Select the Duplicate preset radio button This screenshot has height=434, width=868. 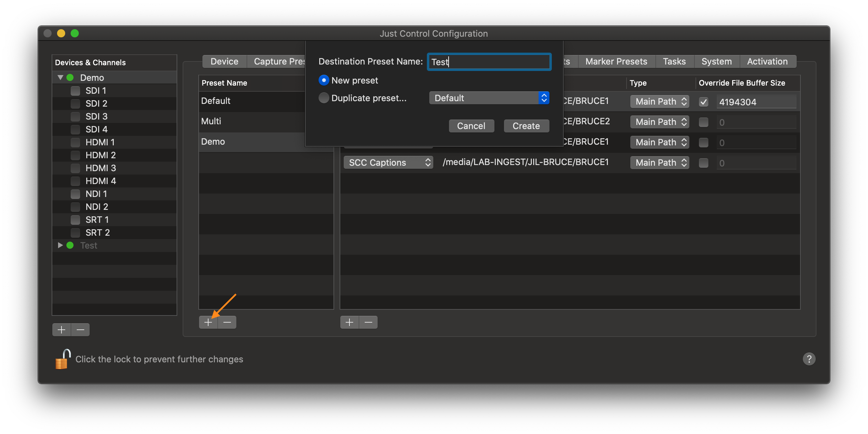point(324,98)
